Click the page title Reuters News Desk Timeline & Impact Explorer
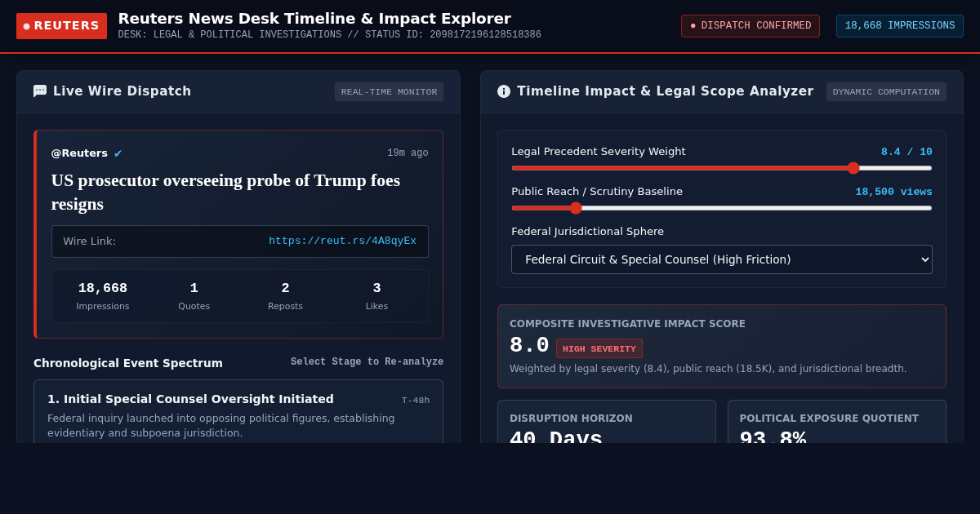Image resolution: width=980 pixels, height=514 pixels. tap(314, 18)
